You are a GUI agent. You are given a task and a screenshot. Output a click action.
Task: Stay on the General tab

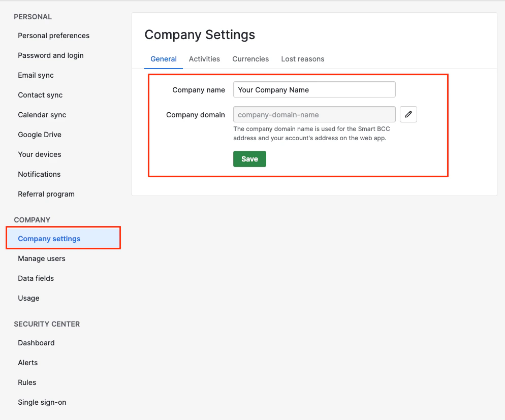point(163,59)
